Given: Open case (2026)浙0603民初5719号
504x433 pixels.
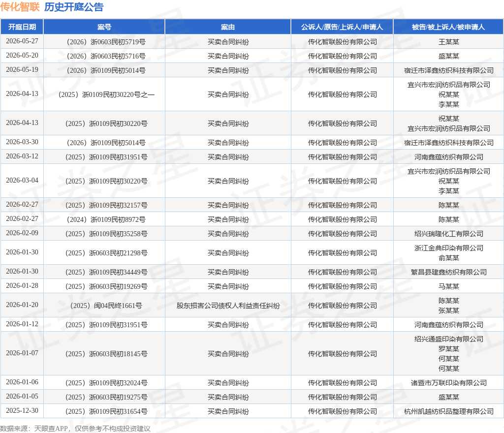Looking at the screenshot, I should click(x=106, y=42).
